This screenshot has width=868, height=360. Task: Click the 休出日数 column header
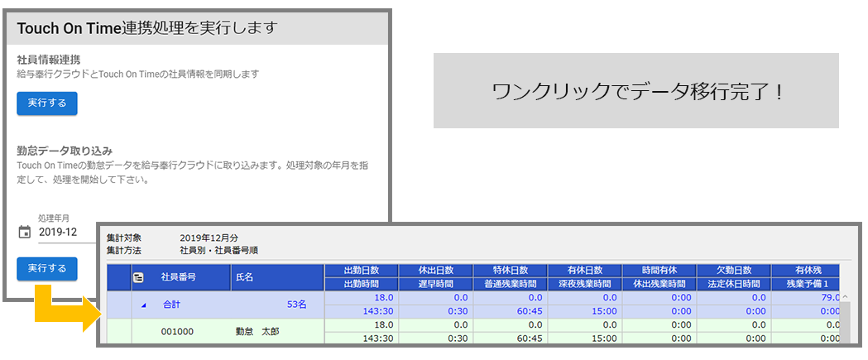(x=436, y=271)
